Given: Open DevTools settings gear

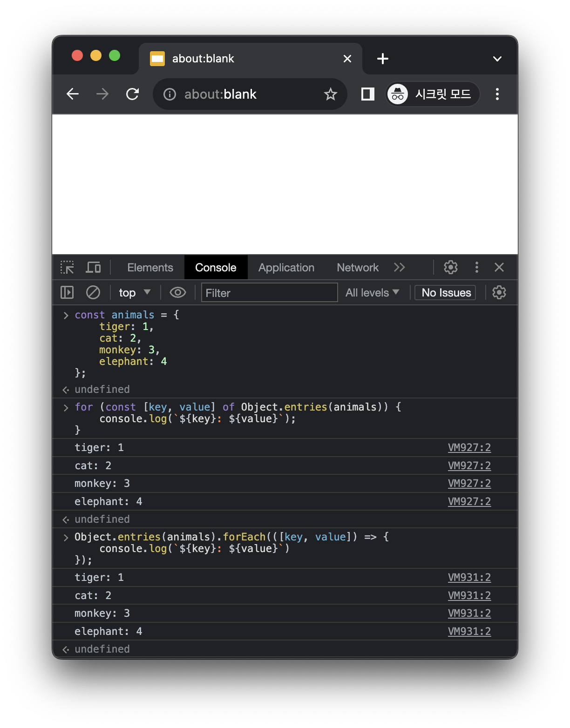Looking at the screenshot, I should coord(451,267).
